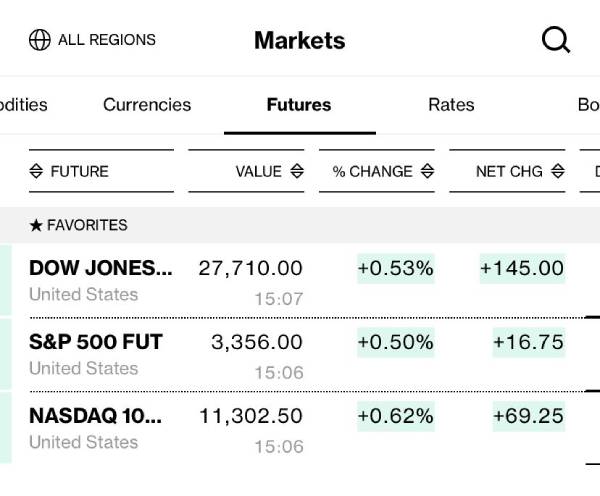Screen dimensions: 600x496
Task: Click the sort arrows beside NET CHG
Action: point(558,171)
